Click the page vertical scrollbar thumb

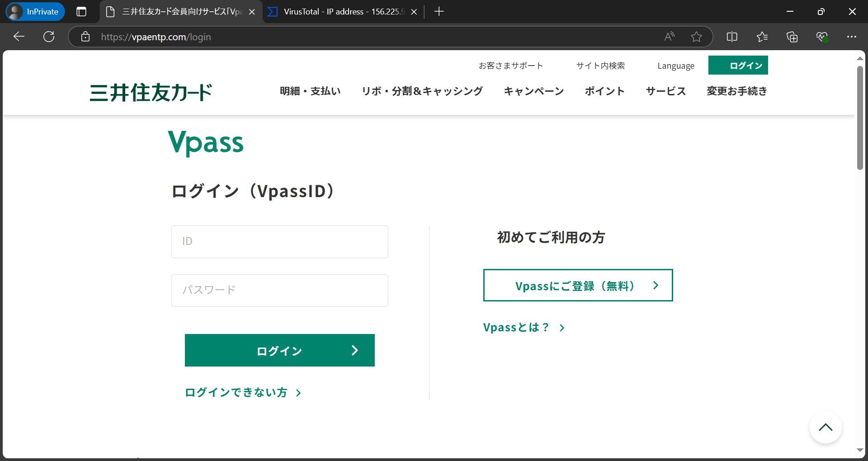pyautogui.click(x=860, y=118)
